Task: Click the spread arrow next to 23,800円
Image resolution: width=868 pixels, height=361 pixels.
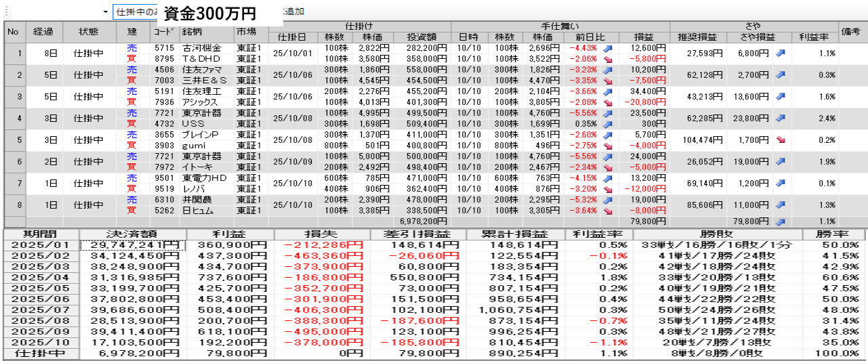Action: 780,119
